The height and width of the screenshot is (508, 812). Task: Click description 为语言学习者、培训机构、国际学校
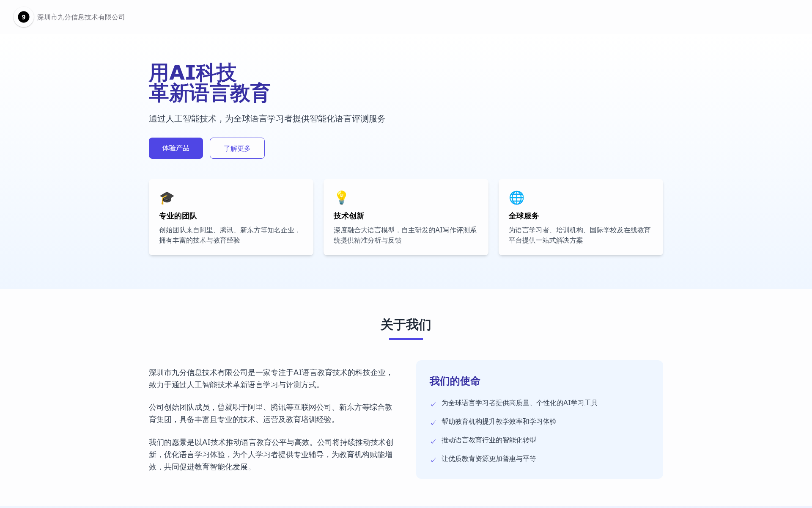point(580,235)
